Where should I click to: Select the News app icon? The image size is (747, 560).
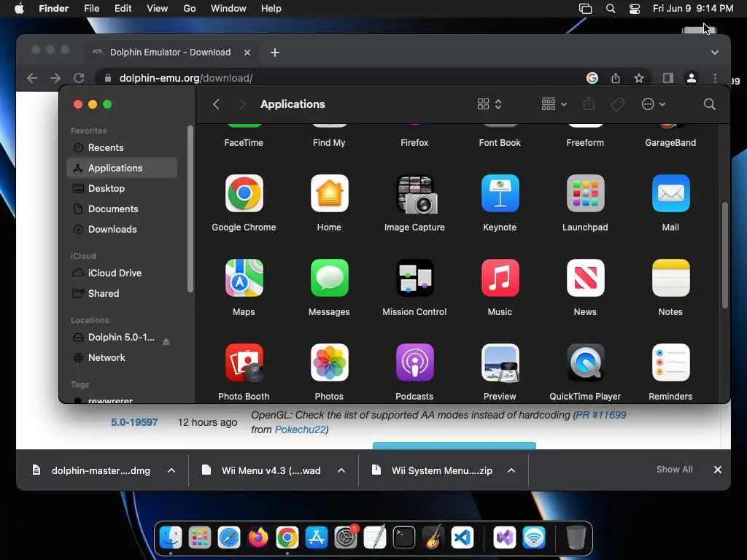[x=585, y=278]
